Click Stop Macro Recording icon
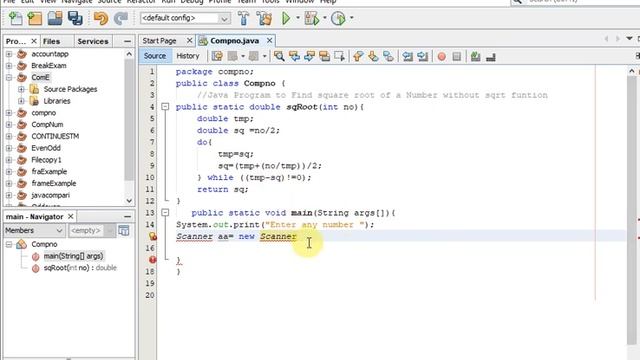 pos(457,56)
